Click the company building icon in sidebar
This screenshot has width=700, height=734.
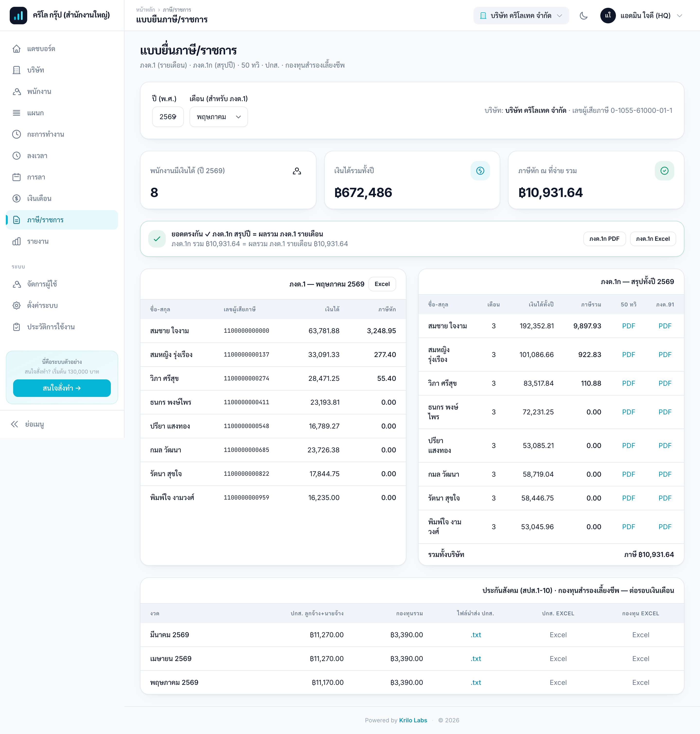point(17,70)
